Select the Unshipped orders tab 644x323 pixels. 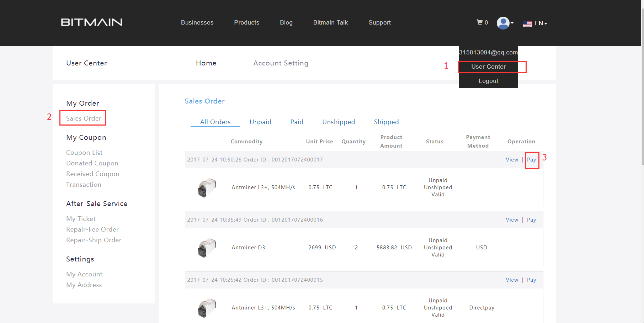(339, 122)
